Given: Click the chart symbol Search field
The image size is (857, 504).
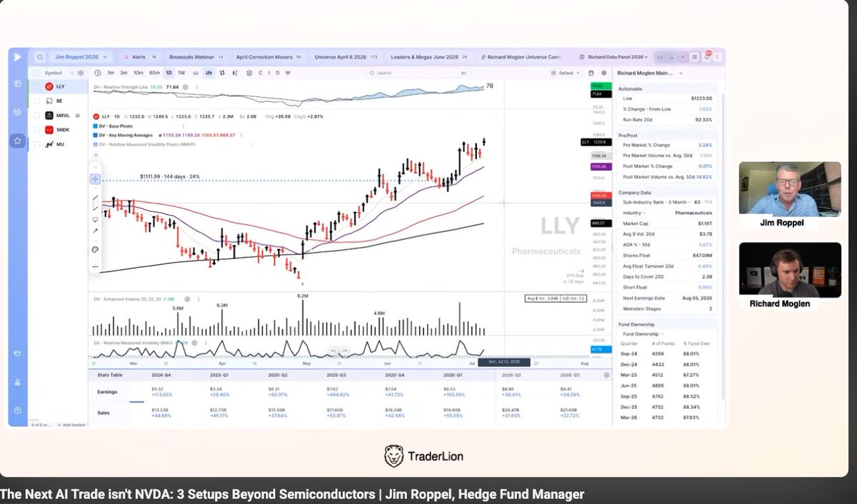Looking at the screenshot, I should pyautogui.click(x=418, y=73).
